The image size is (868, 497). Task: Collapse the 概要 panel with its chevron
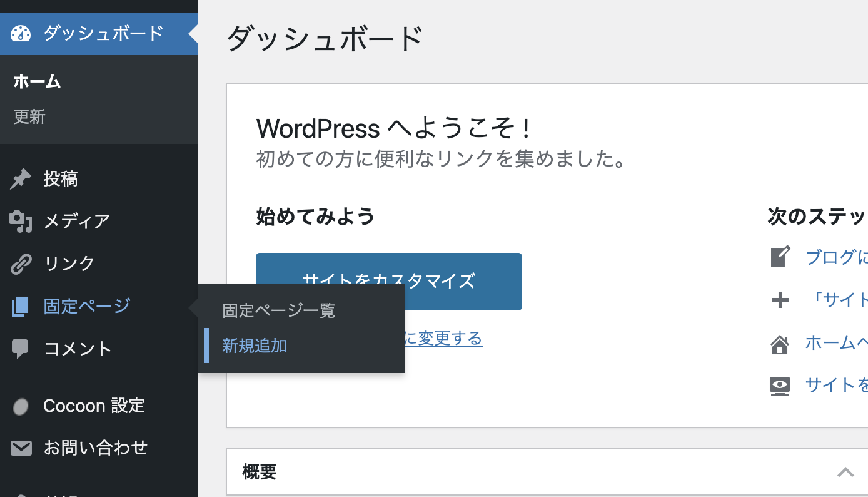[x=845, y=472]
